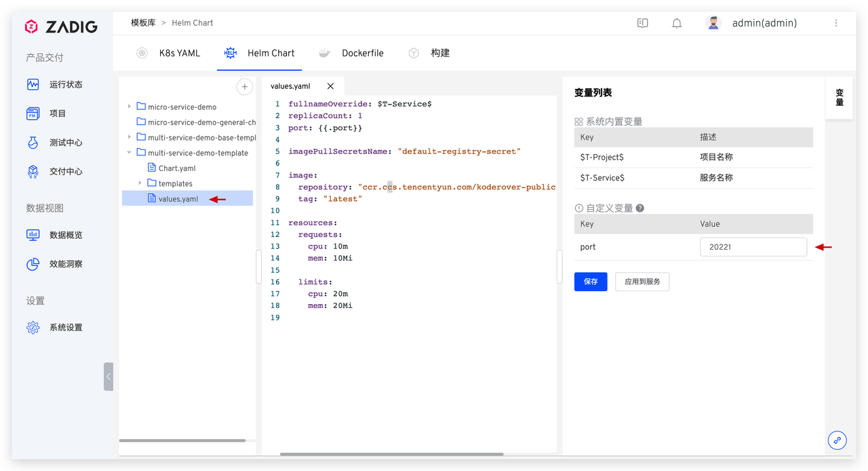Open the user menu with three dots

(836, 23)
